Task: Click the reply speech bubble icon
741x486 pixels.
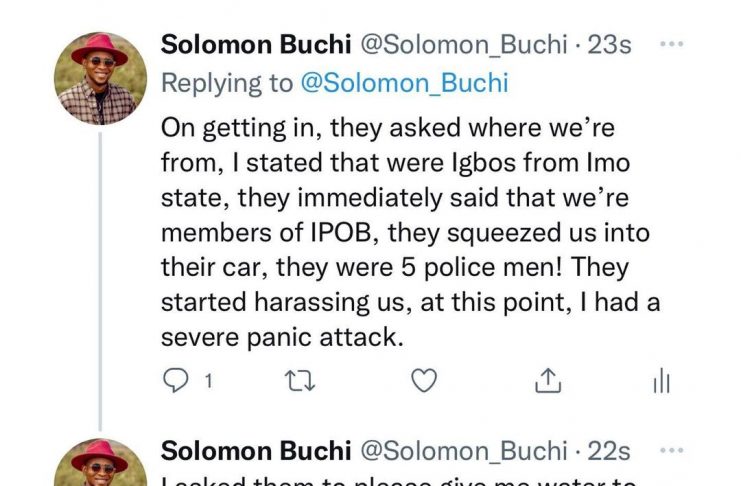Action: tap(175, 381)
